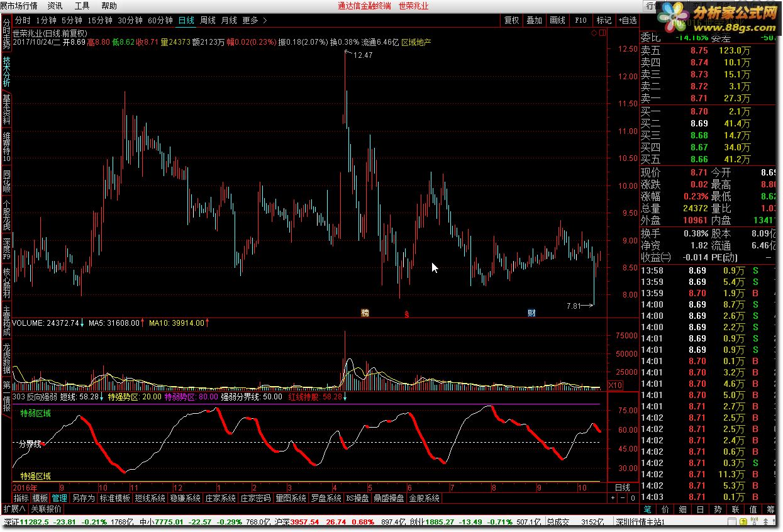Select the 短线系统 template tab
Viewport: 783px width, 532px height.
(x=150, y=498)
